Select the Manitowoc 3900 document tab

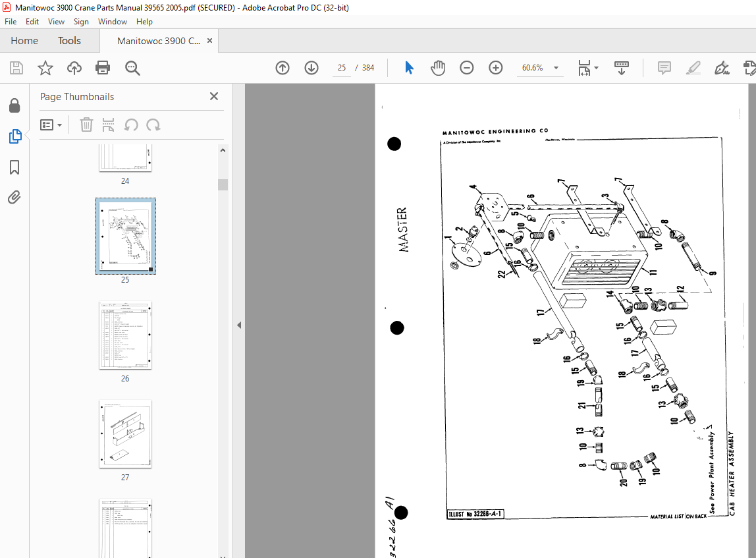click(159, 41)
